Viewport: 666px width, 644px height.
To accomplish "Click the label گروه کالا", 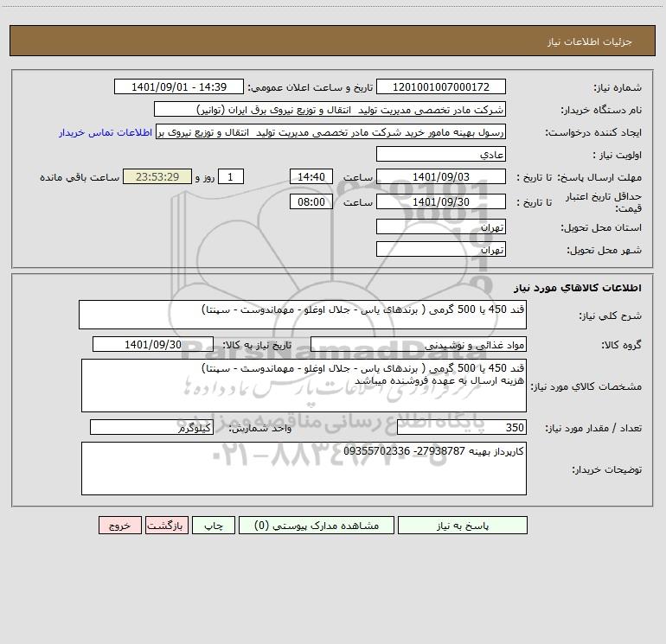I will pyautogui.click(x=621, y=345).
